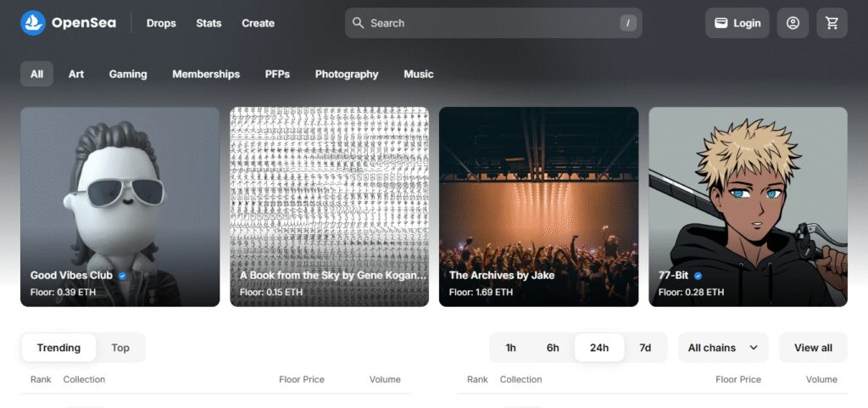868x408 pixels.
Task: Click the View all button
Action: 813,348
